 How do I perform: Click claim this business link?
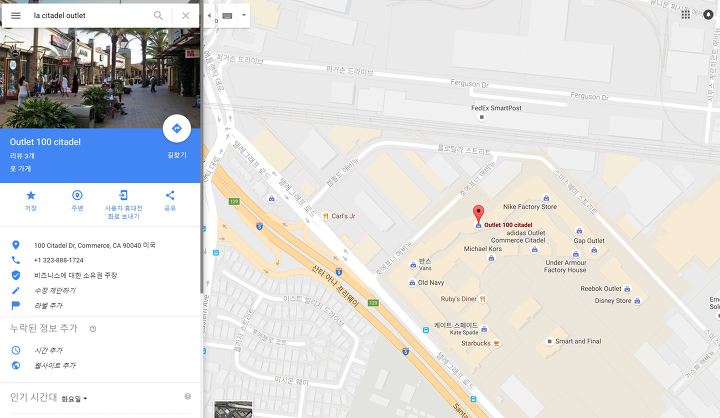(76, 275)
